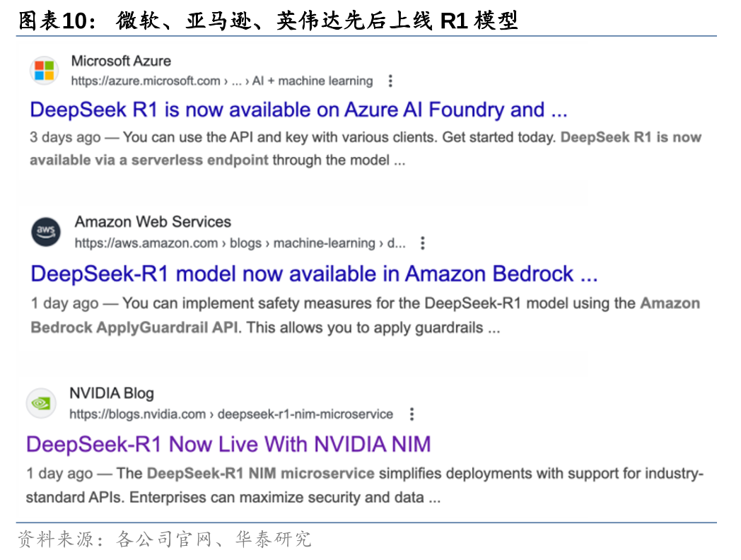741x560 pixels.
Task: Click the 'Bedrock ApplyGuardrail API' snippet text
Action: pos(134,328)
